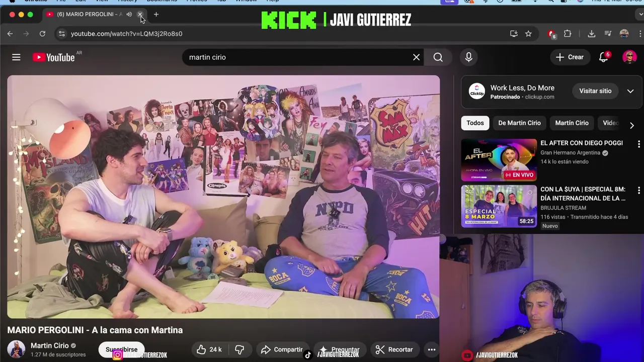Open Chrome extensions puzzle icon
Viewport: 644px width, 362px height.
[568, 34]
